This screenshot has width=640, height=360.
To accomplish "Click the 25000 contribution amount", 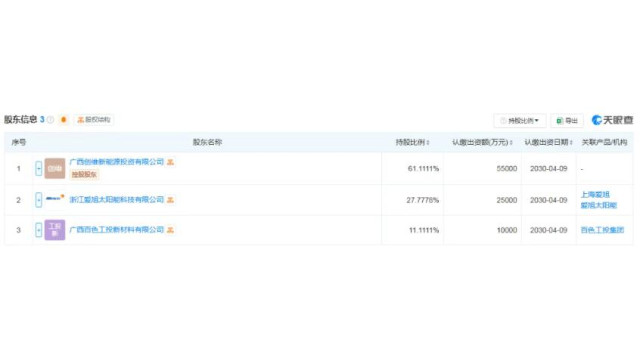I will [507, 200].
